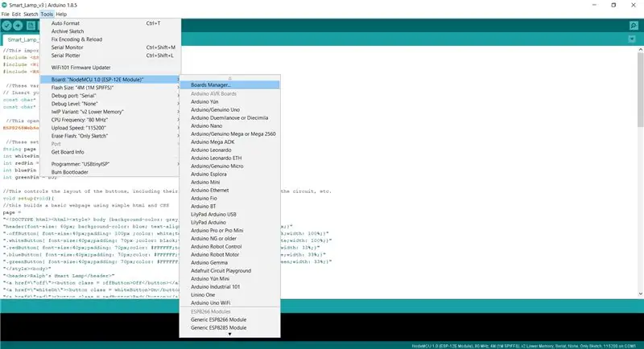This screenshot has height=349, width=644.
Task: Click the Smart_Lamp sketch tab
Action: pos(22,39)
